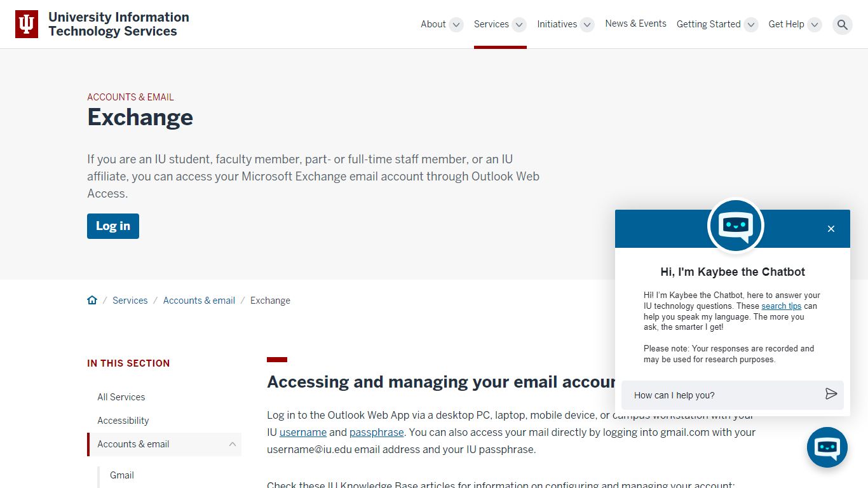Open the Get Help menu item
868x488 pixels.
786,24
